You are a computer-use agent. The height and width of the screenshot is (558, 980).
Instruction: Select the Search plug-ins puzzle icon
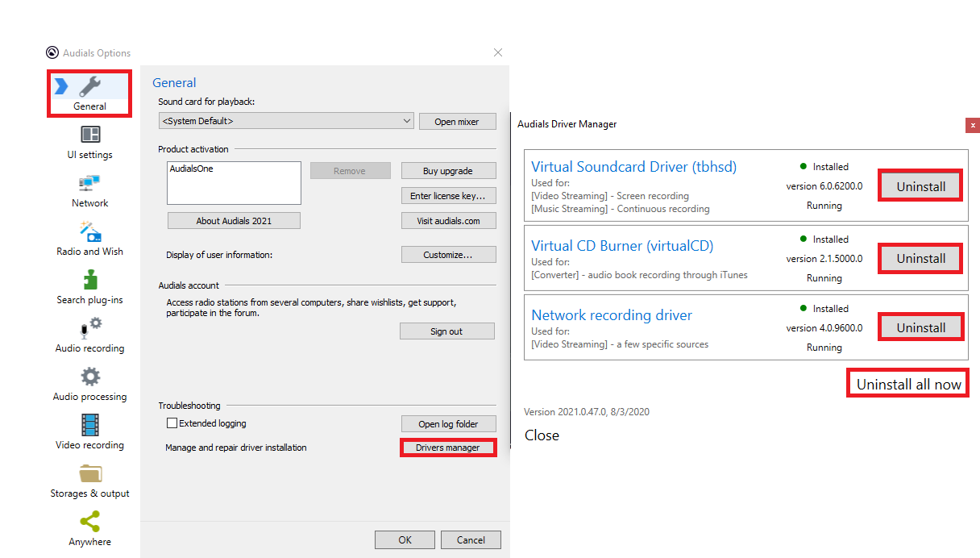pyautogui.click(x=90, y=280)
